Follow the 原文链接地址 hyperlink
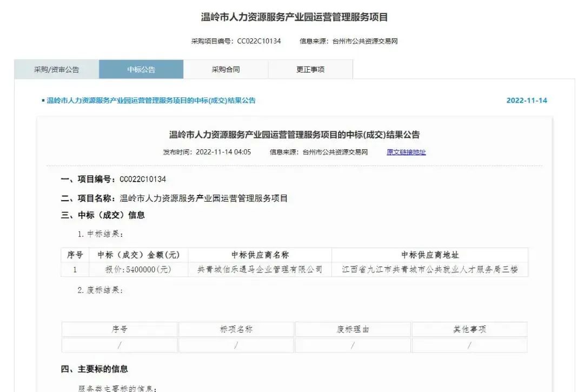Viewport: 584px width, 392px height. tap(406, 152)
